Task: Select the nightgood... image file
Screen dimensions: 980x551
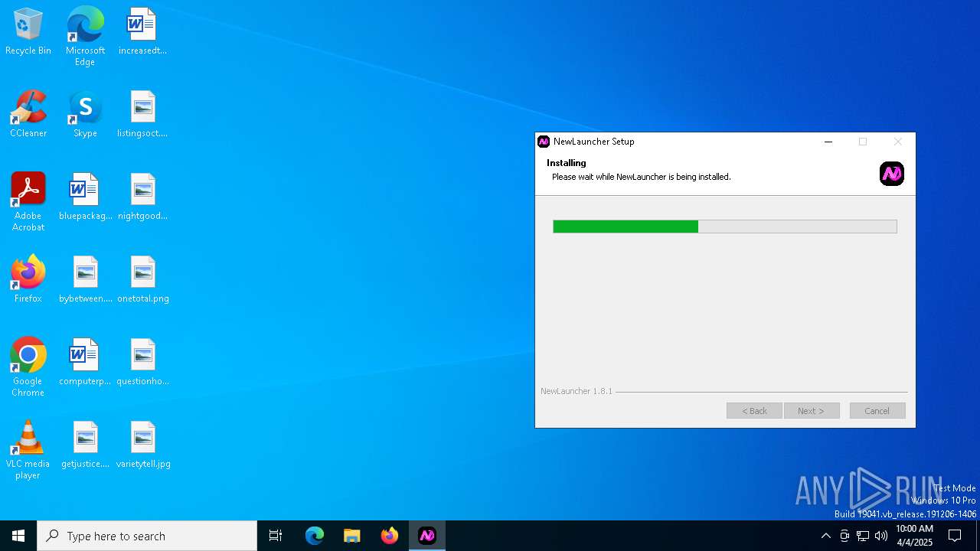Action: coord(142,197)
